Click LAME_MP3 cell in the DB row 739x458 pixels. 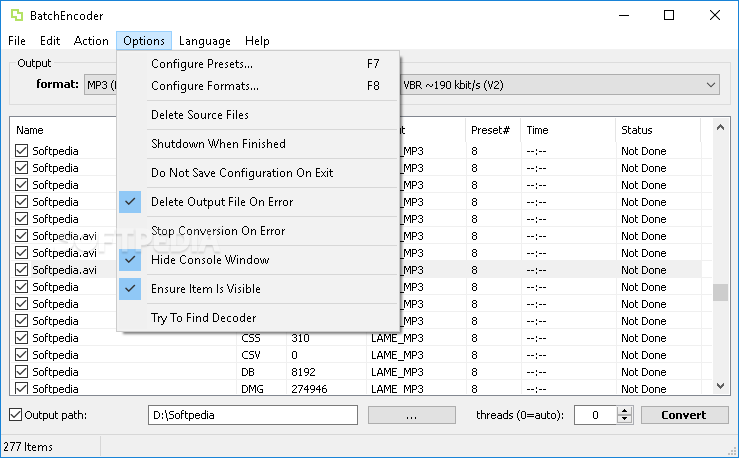(x=397, y=372)
